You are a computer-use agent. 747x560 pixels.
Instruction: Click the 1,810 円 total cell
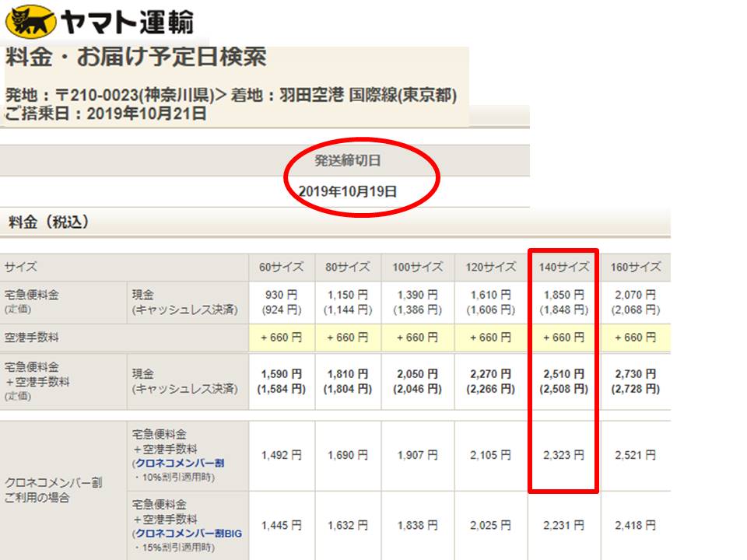[x=348, y=381]
